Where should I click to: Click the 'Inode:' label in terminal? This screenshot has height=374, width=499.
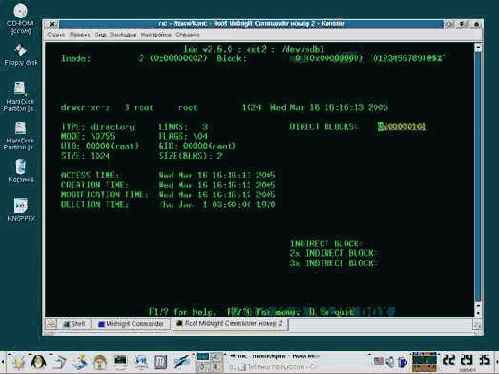click(76, 59)
